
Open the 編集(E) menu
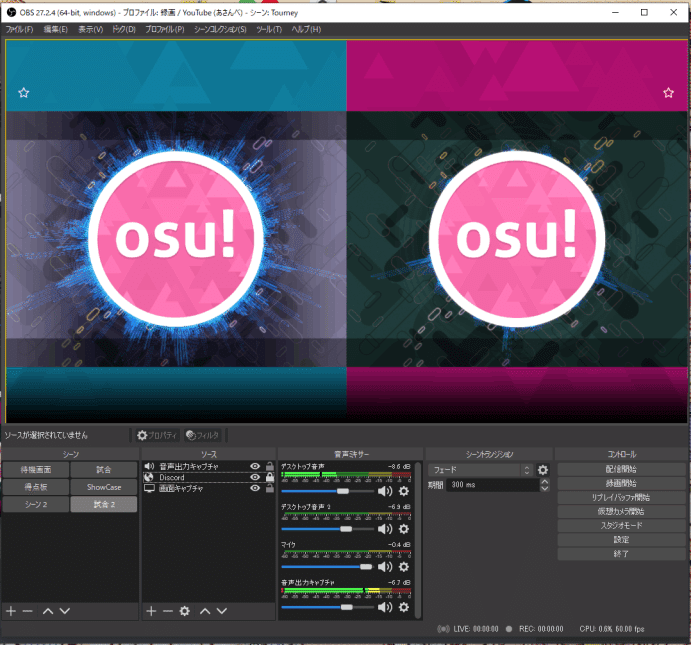[56, 30]
